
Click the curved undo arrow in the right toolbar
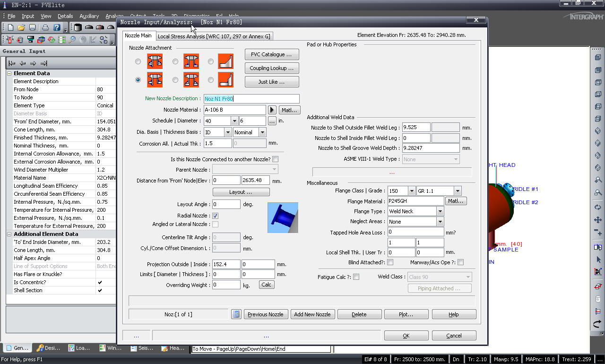tap(598, 324)
